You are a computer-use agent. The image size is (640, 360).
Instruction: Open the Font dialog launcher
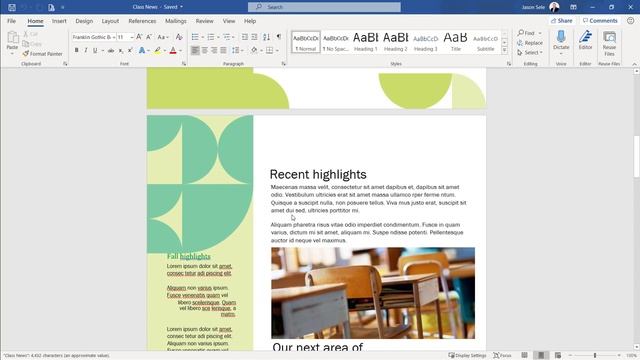click(x=184, y=64)
